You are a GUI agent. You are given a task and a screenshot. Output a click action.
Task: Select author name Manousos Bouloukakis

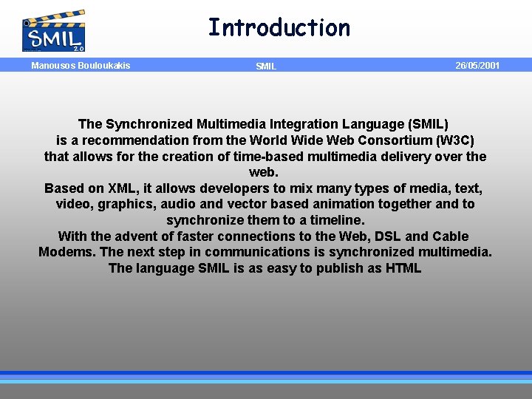click(x=81, y=66)
